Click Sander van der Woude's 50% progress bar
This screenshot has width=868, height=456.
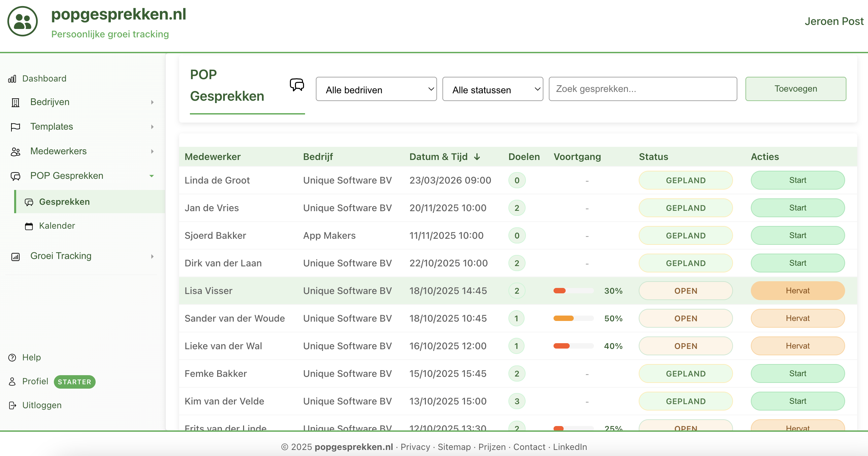tap(573, 319)
